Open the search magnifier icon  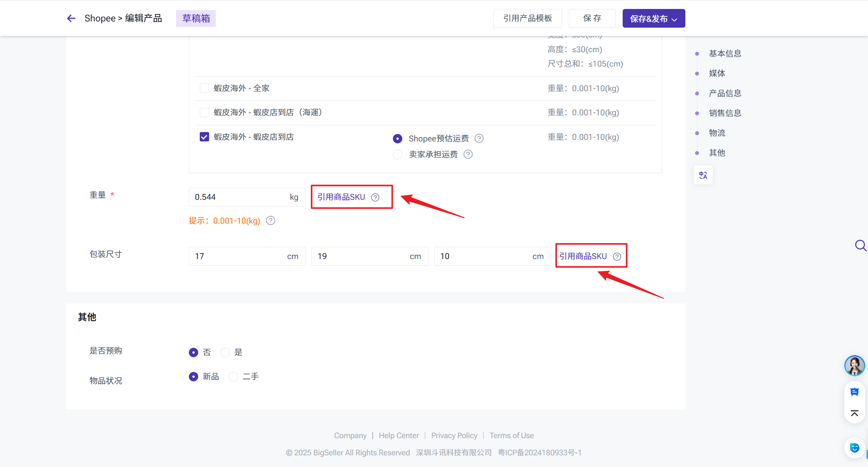860,245
